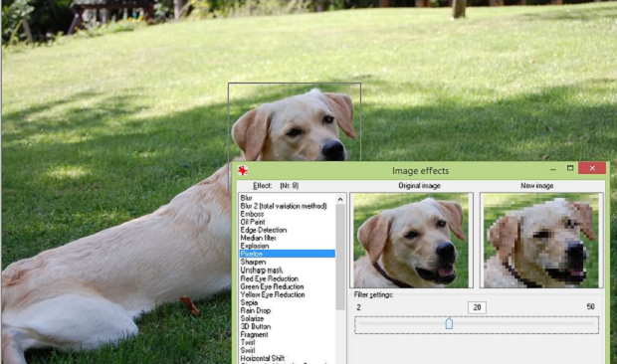Select the highlighted Pixelize effect
This screenshot has height=364, width=617.
pos(288,254)
